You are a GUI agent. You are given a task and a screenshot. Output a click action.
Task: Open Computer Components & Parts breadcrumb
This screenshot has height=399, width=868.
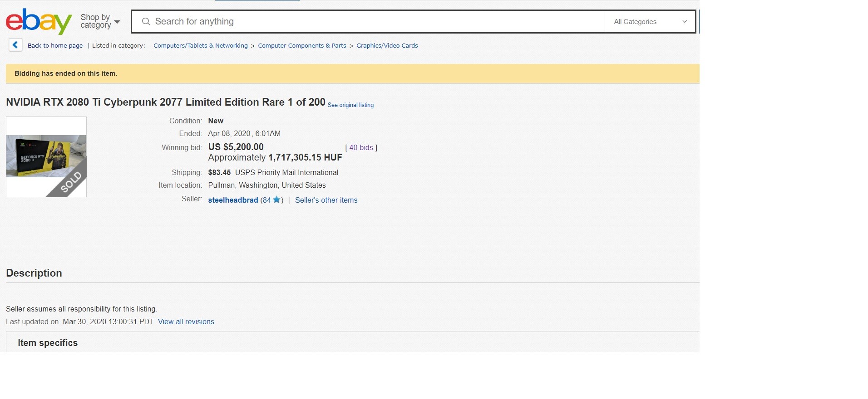point(302,46)
